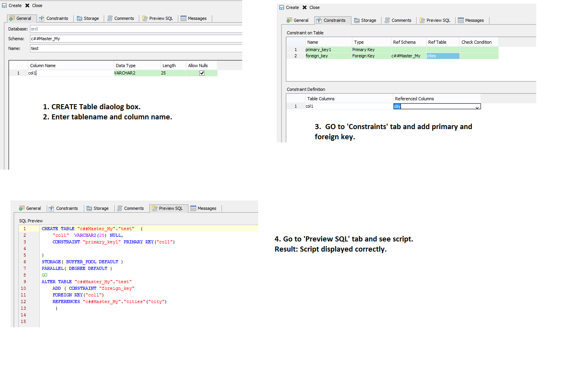Click the X close icon beside Create

(27, 5)
